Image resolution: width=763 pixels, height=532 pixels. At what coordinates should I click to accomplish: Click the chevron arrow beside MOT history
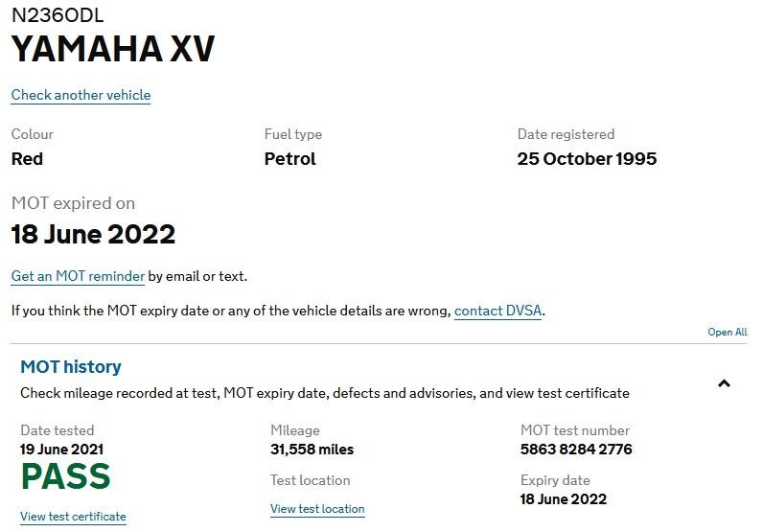(x=724, y=383)
